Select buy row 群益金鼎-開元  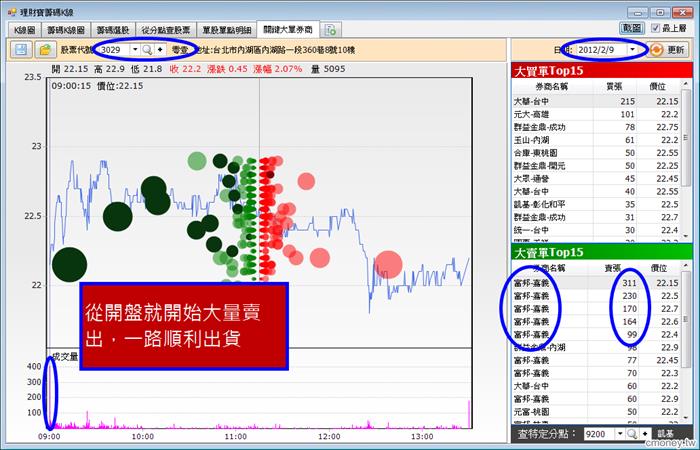596,166
